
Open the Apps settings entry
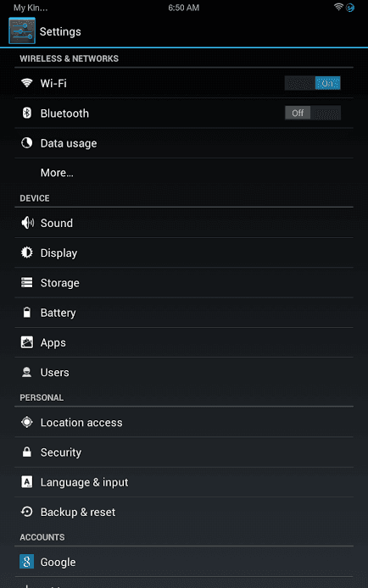click(x=184, y=342)
